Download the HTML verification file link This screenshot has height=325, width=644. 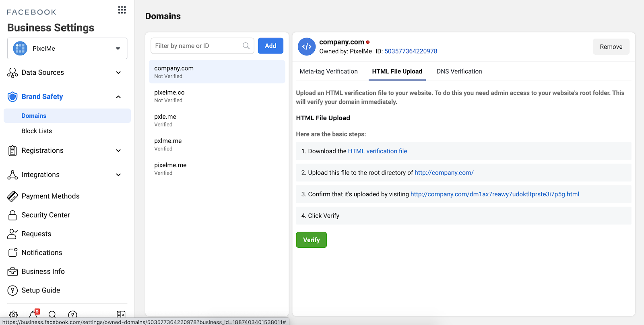click(378, 151)
